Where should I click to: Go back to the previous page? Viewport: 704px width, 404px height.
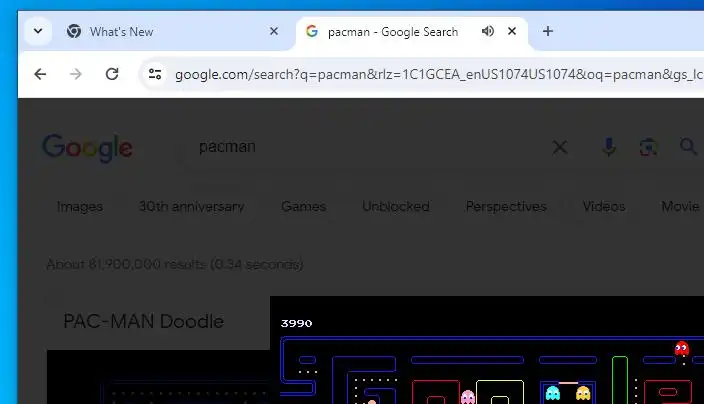pyautogui.click(x=40, y=74)
